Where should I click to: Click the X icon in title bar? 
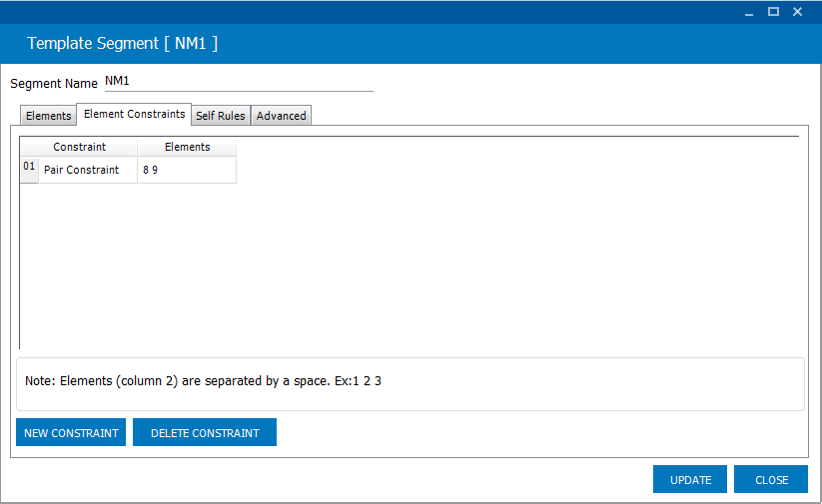tap(798, 11)
